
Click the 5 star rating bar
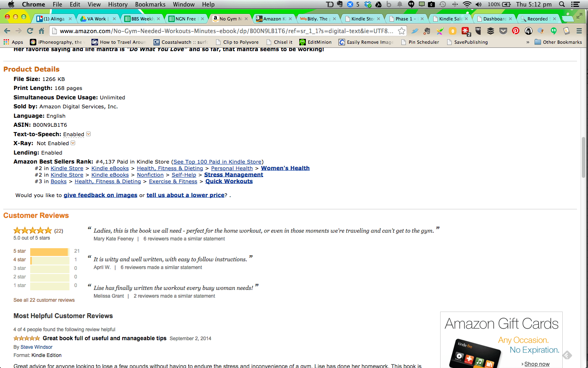[x=50, y=251]
